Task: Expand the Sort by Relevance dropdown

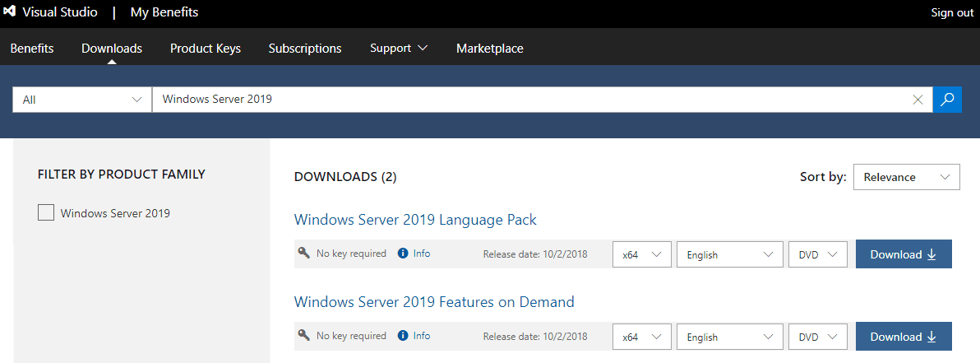Action: click(x=906, y=177)
